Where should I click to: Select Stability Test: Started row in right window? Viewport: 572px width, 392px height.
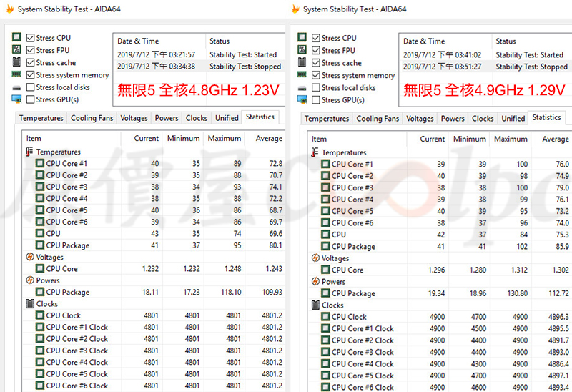(485, 55)
